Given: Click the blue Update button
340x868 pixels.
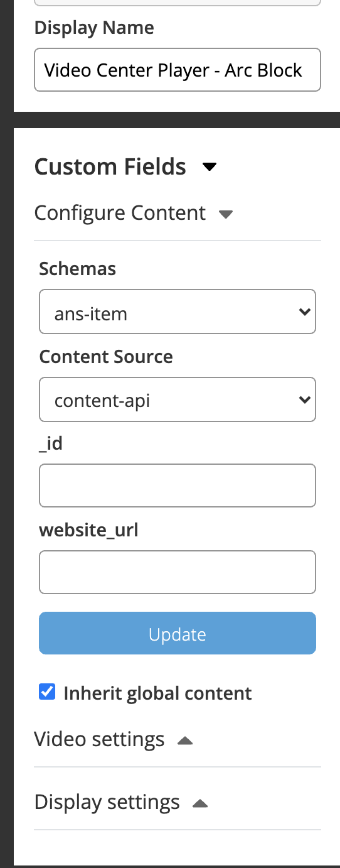Looking at the screenshot, I should [178, 633].
